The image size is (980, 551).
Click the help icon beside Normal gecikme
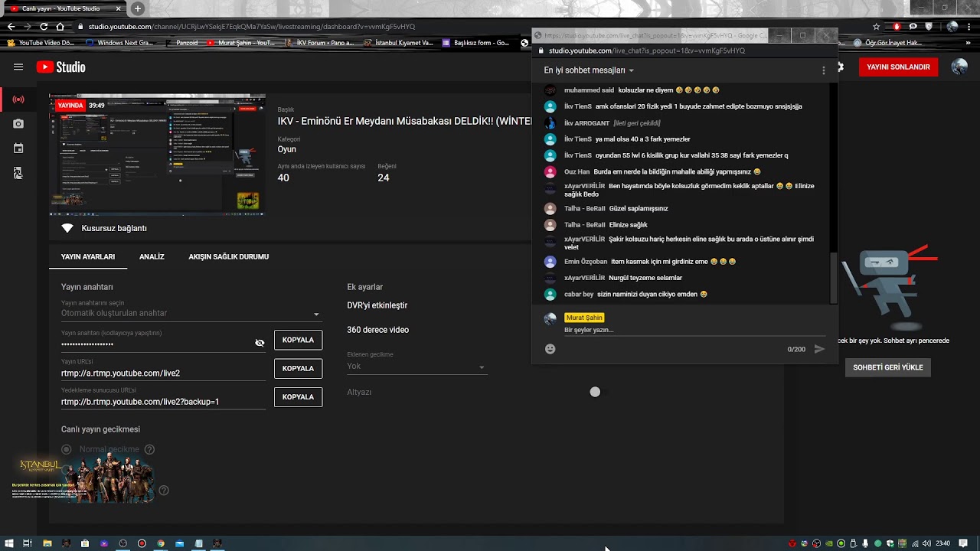point(149,449)
